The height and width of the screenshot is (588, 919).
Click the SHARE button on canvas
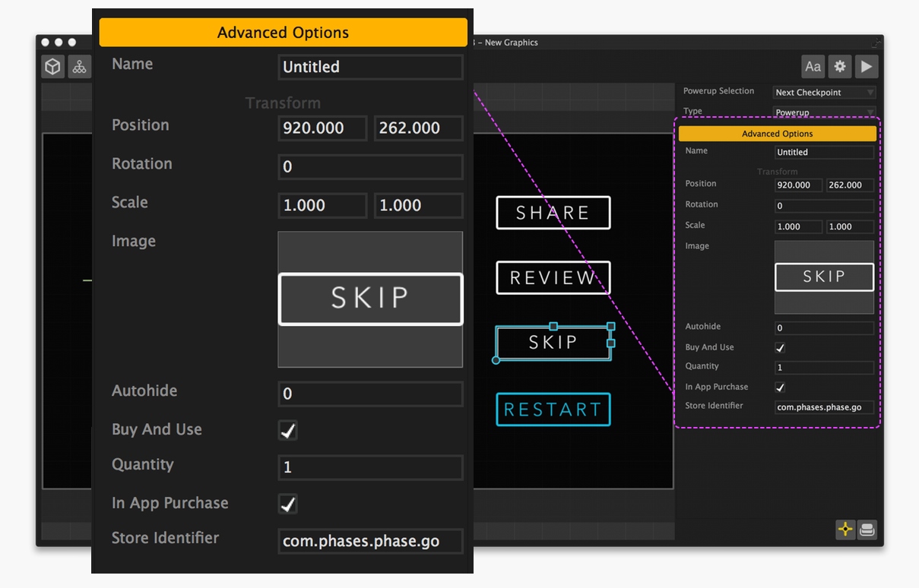pos(553,213)
